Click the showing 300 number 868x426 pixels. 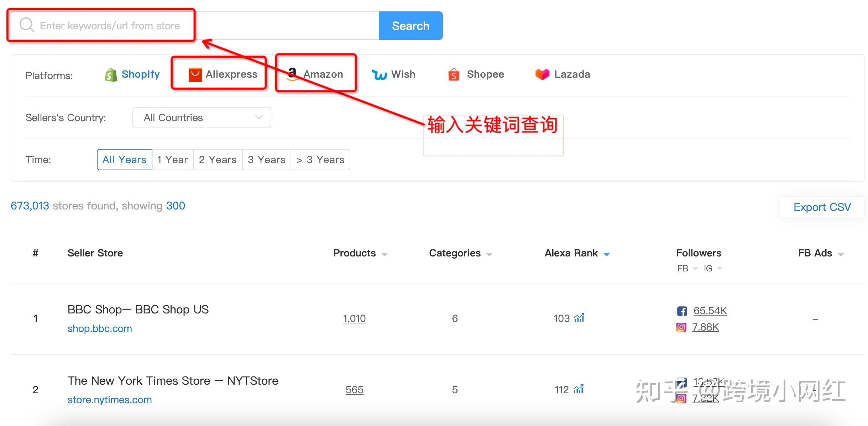point(176,206)
